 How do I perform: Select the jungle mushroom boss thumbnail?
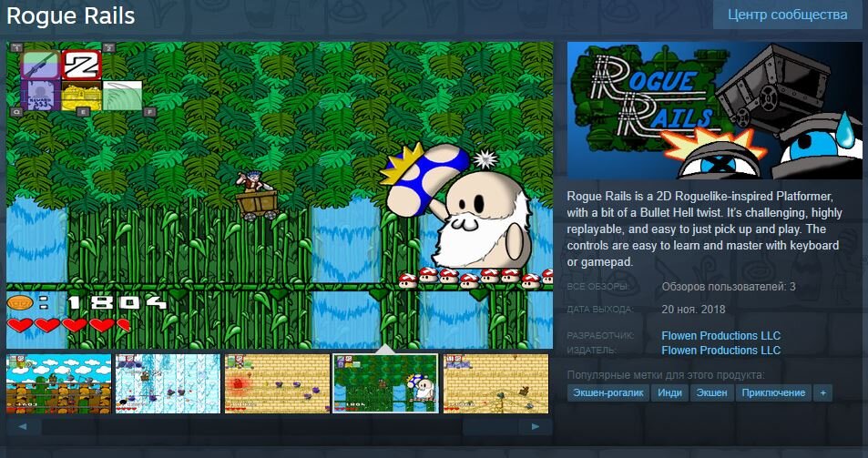pyautogui.click(x=386, y=384)
